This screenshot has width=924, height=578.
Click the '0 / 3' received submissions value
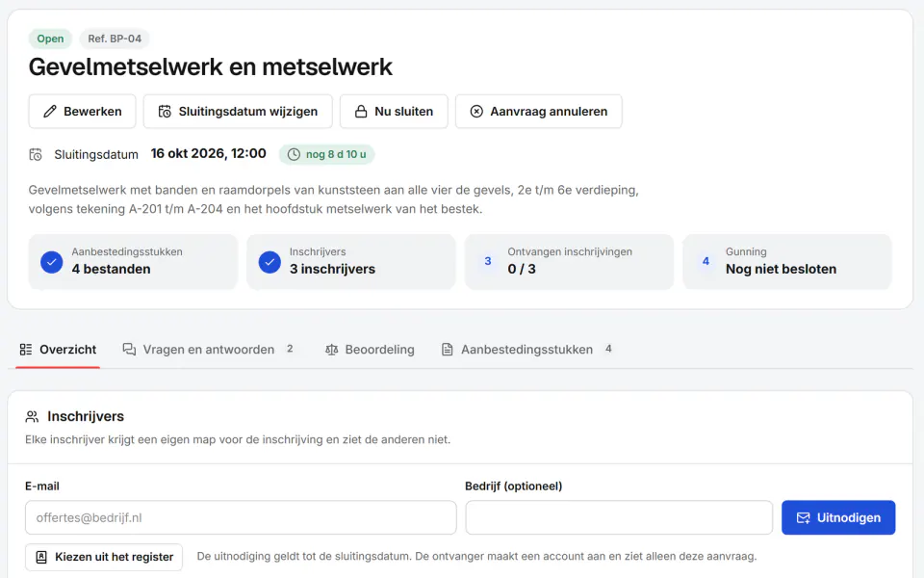pyautogui.click(x=522, y=269)
